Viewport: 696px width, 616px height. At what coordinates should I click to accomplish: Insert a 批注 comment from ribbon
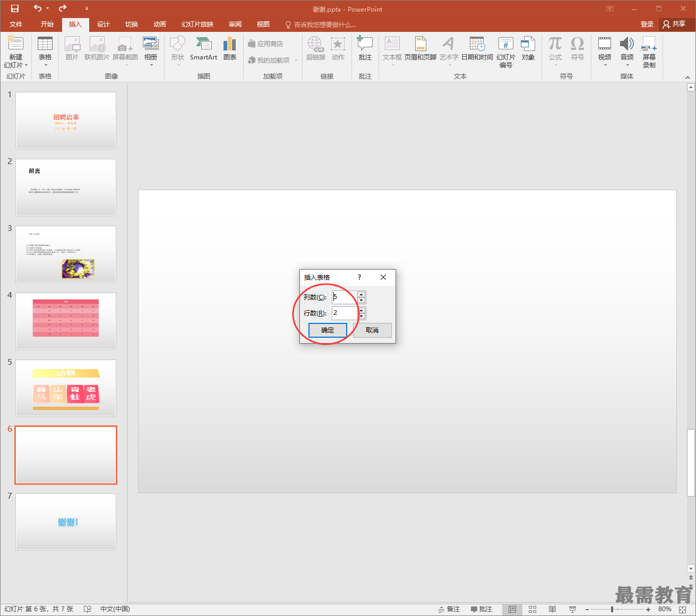click(365, 49)
